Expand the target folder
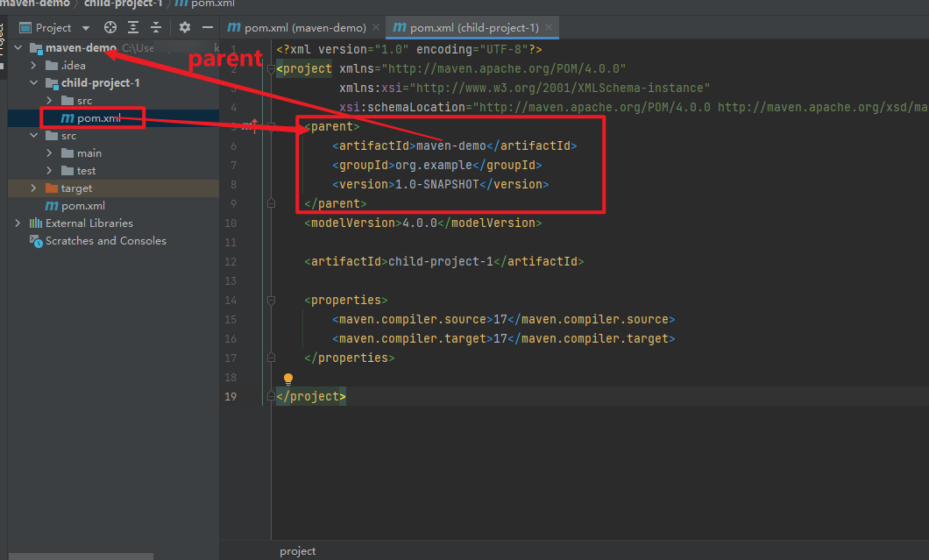 pyautogui.click(x=34, y=188)
